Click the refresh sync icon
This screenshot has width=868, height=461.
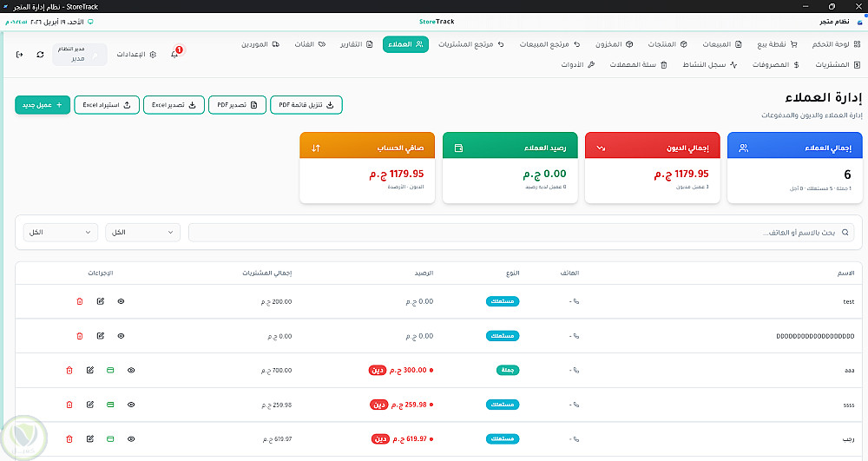coord(40,54)
